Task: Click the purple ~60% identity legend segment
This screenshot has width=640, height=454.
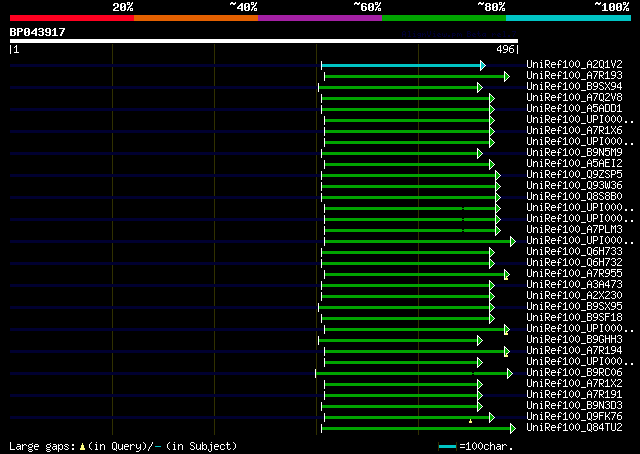Action: tap(320, 18)
